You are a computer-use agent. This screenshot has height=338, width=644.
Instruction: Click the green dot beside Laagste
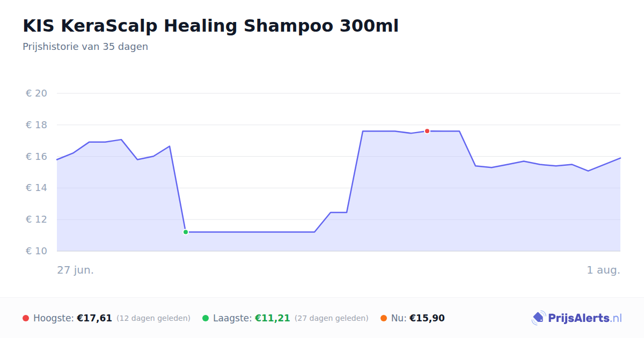206,318
